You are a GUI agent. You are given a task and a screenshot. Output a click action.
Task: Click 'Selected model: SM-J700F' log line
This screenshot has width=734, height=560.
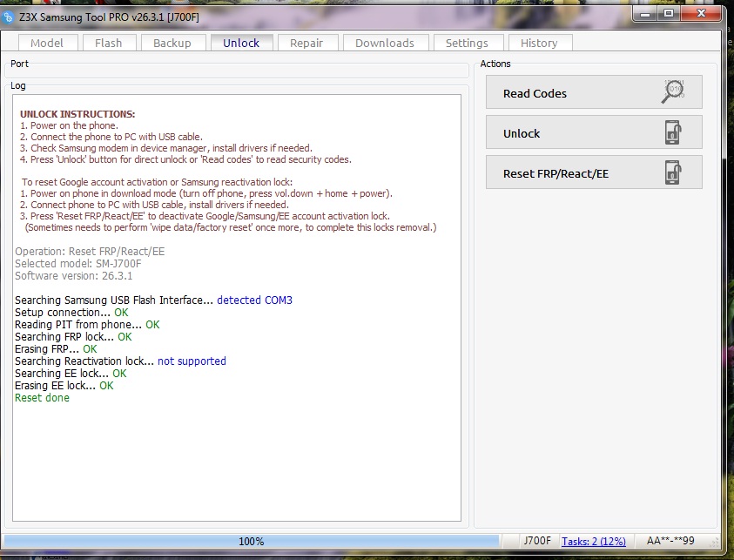[78, 264]
